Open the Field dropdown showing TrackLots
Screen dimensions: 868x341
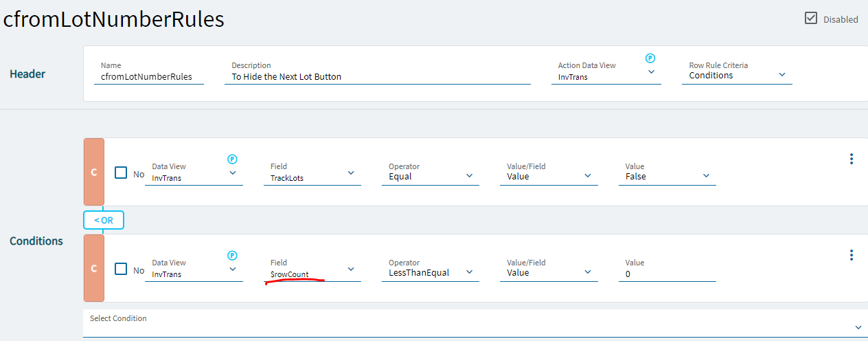(x=351, y=173)
